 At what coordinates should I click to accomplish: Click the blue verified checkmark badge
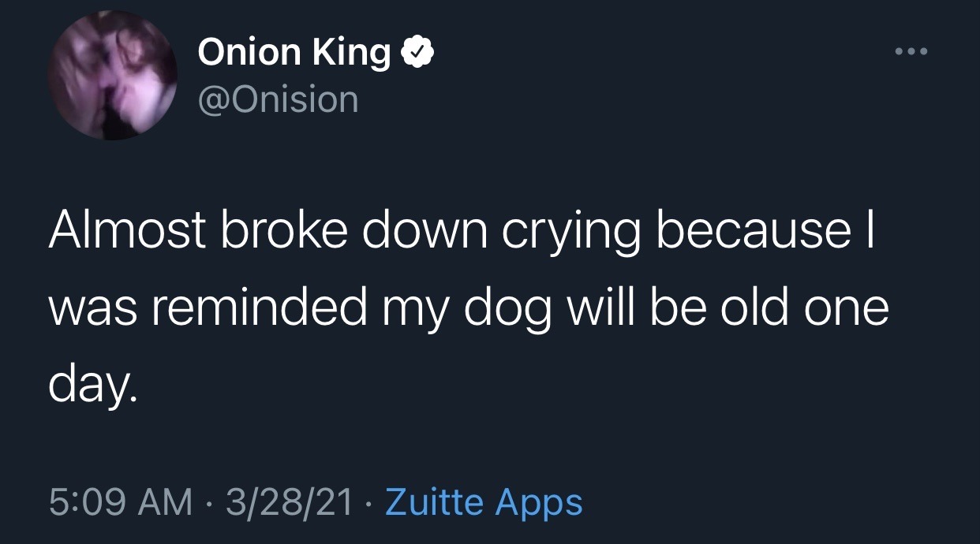click(417, 54)
